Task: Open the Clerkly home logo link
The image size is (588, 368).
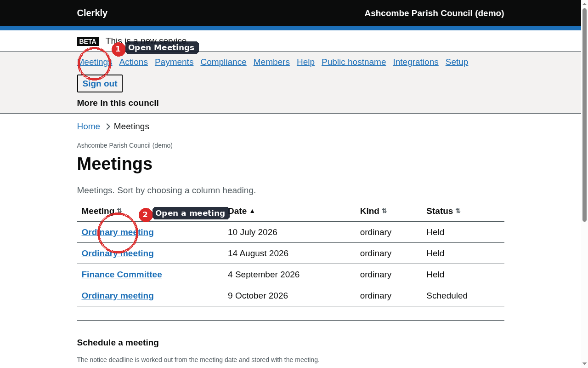Action: 92,13
